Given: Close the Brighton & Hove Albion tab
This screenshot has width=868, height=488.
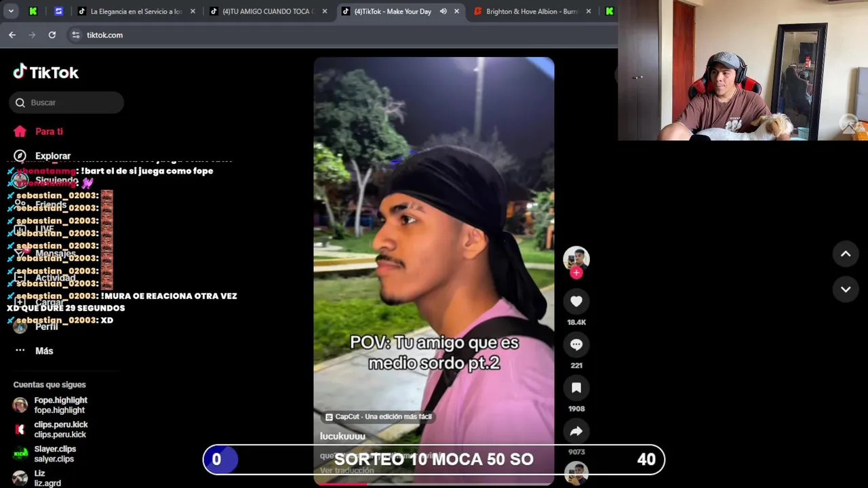Looking at the screenshot, I should [x=588, y=12].
